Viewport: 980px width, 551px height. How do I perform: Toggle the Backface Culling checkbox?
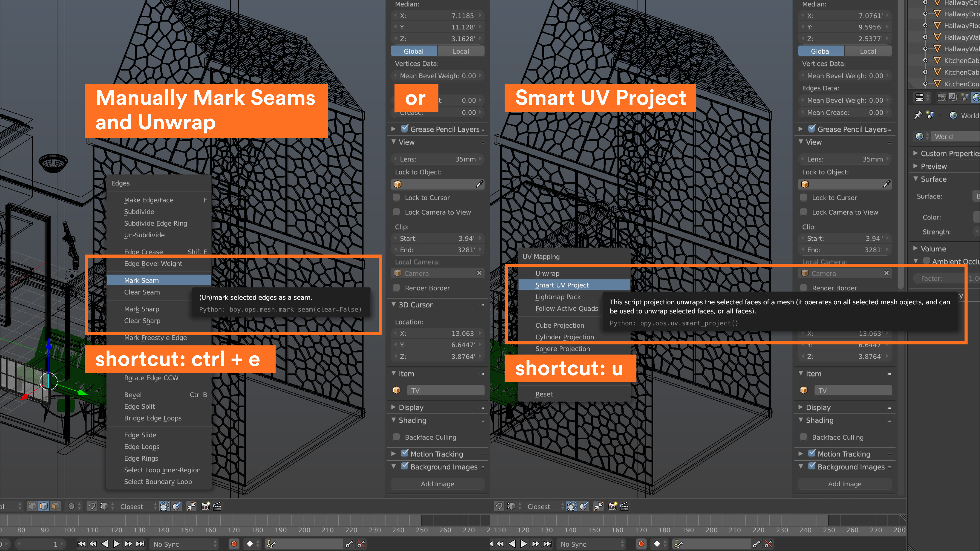point(396,437)
